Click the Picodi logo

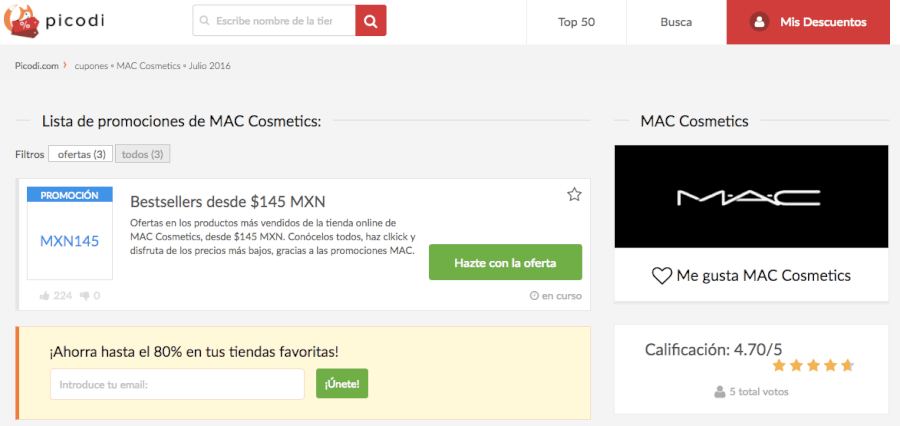(x=55, y=22)
